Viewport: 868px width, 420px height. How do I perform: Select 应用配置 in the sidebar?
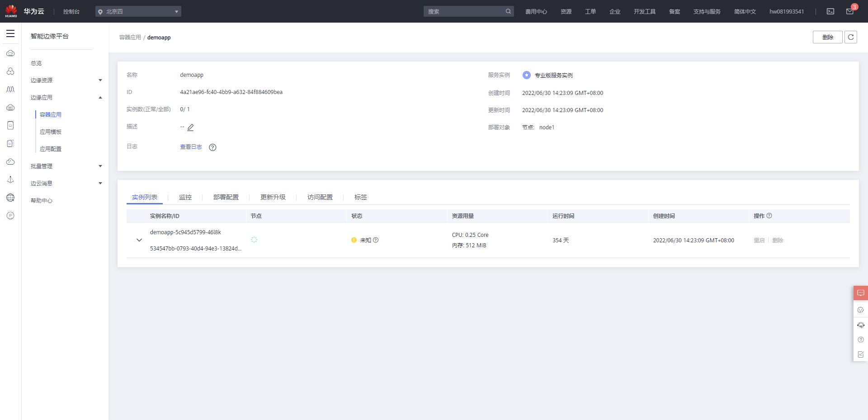(x=51, y=149)
